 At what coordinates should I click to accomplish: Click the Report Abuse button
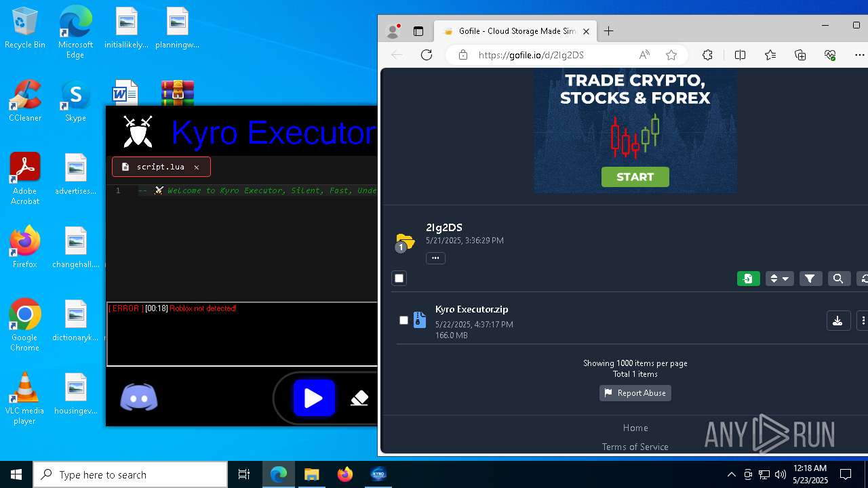click(635, 393)
